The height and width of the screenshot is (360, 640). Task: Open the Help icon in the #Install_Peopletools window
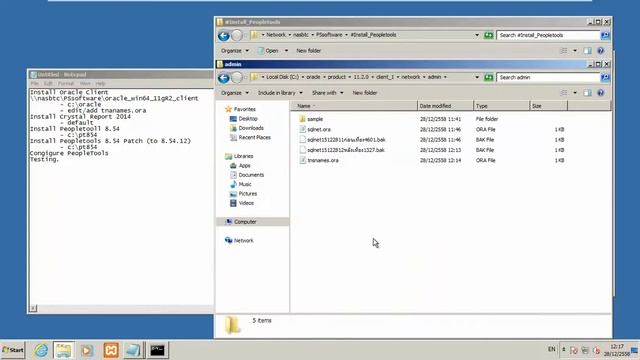coord(600,51)
